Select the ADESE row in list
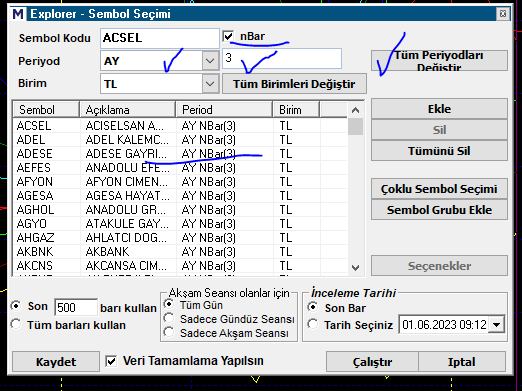 pos(180,154)
